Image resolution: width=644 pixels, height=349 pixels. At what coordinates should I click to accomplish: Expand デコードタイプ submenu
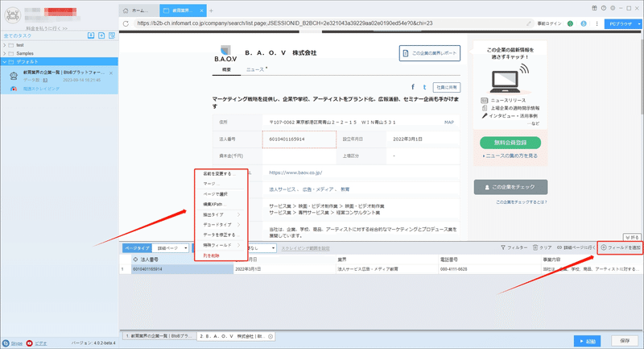221,225
